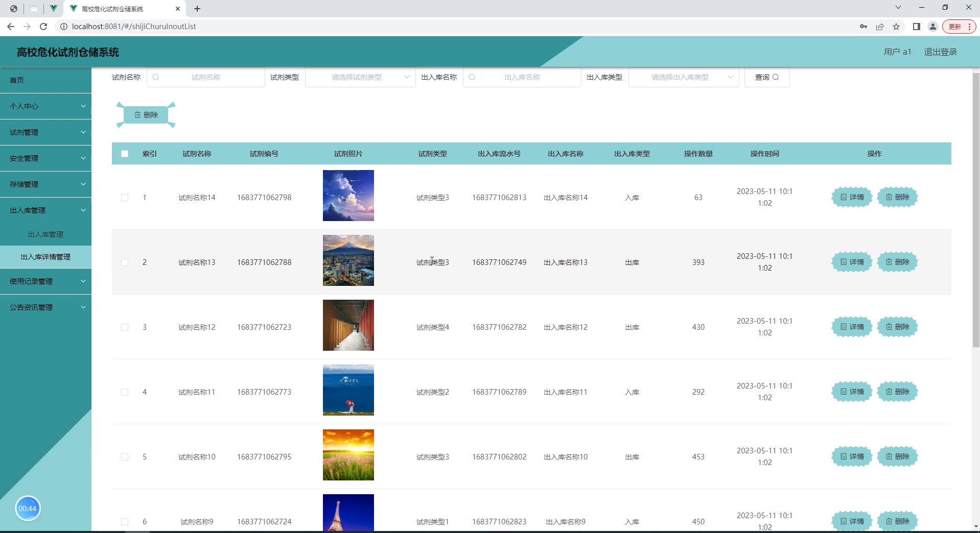Check the checkbox for row 1 试剂名称14

click(x=125, y=198)
